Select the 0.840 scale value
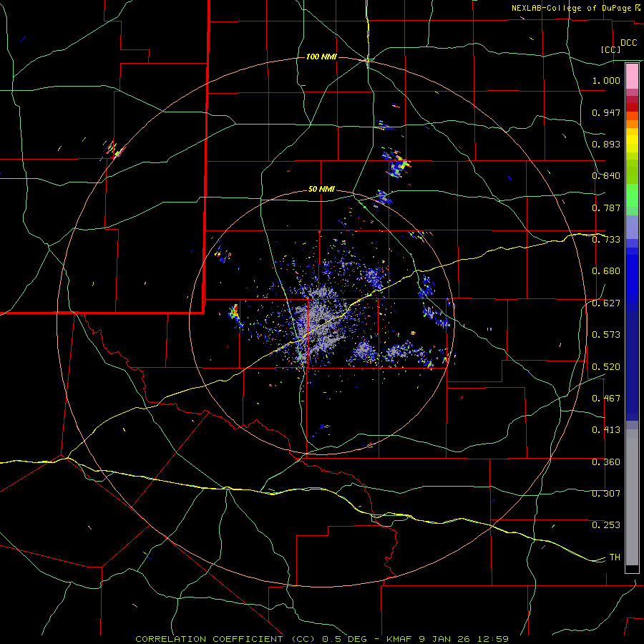This screenshot has height=644, width=644. [606, 176]
